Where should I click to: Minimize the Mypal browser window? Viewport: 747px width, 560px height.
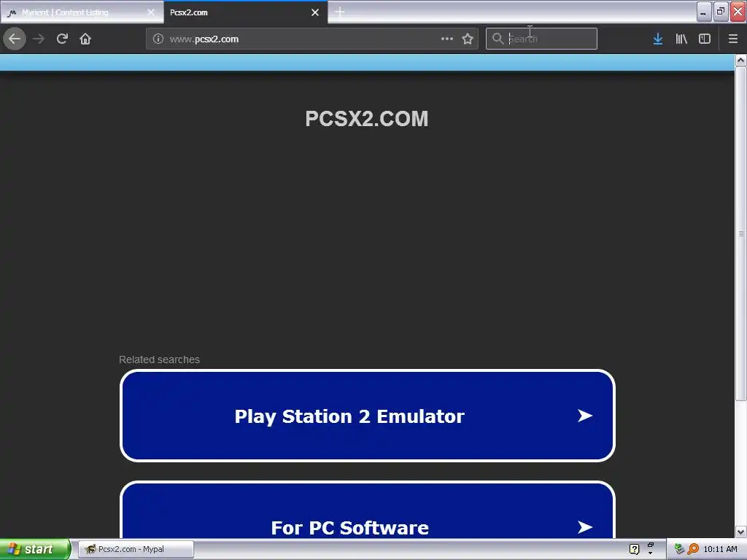coord(704,12)
